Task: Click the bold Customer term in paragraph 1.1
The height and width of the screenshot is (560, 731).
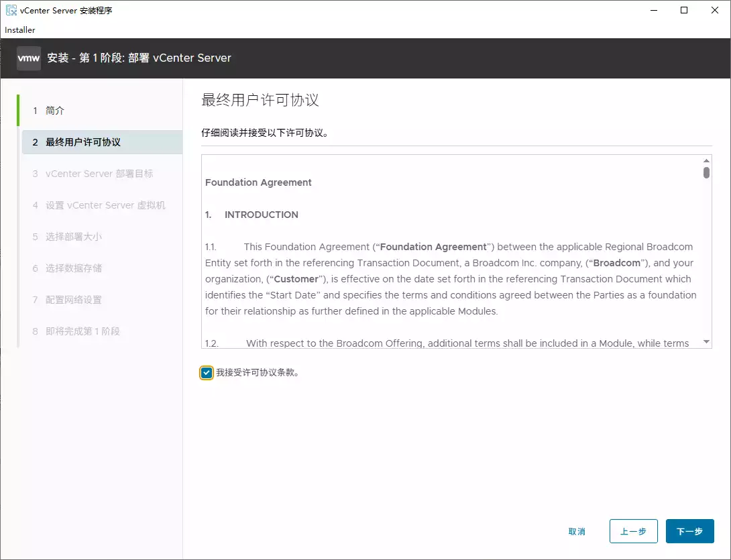Action: point(296,279)
